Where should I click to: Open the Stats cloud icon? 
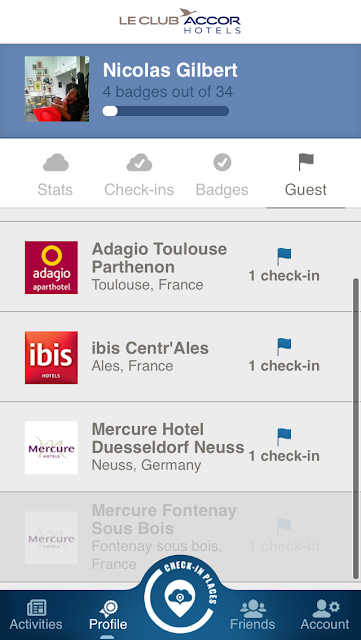(56, 162)
